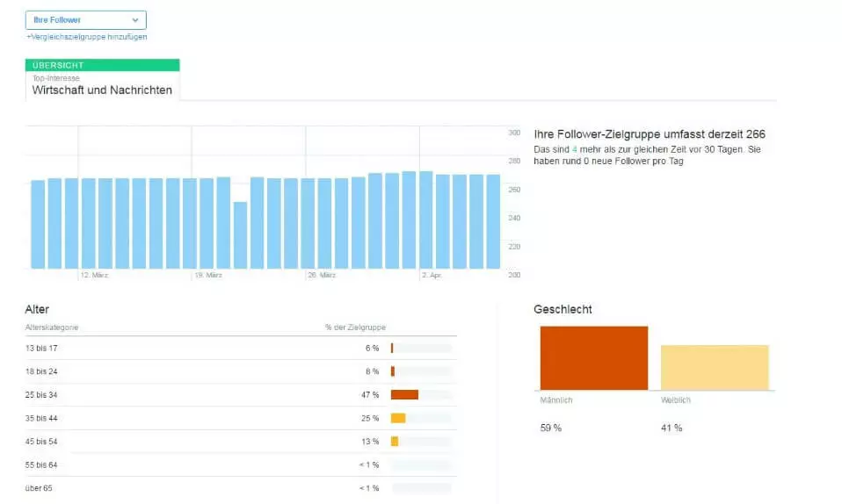
Task: Click the 12. März axis label
Action: click(95, 275)
